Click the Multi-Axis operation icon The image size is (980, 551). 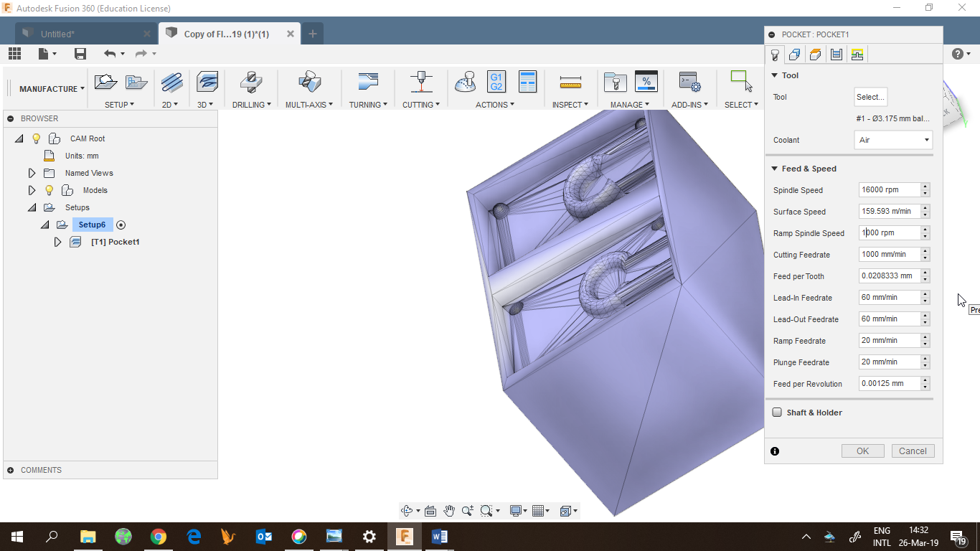click(x=309, y=82)
